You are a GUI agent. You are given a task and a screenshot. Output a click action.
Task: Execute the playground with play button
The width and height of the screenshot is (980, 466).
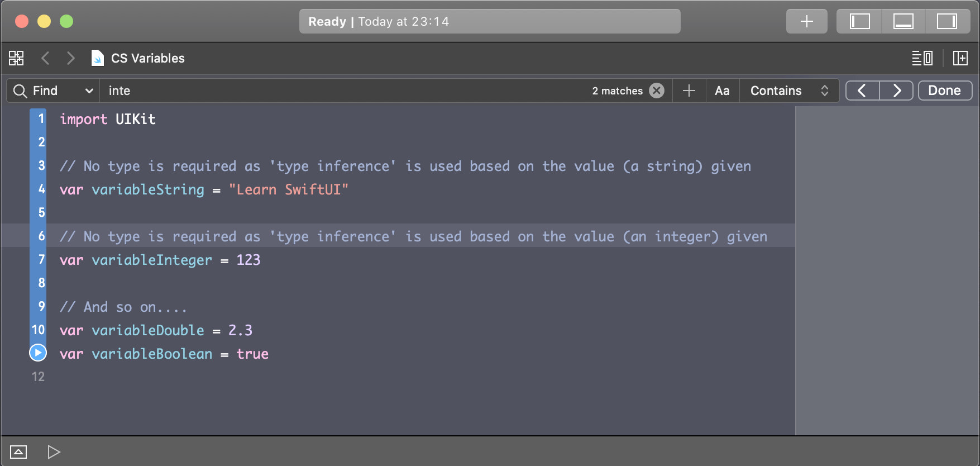pos(54,451)
